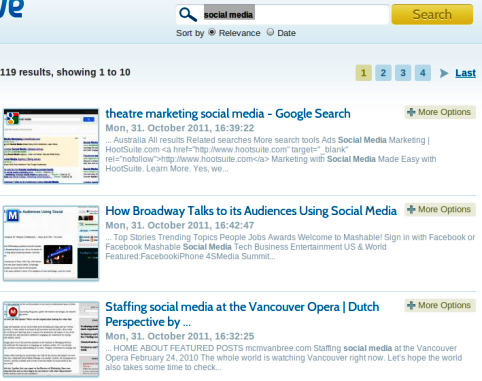Screen dimensions: 482x381
Task: Click the current page 1 button
Action: point(364,73)
